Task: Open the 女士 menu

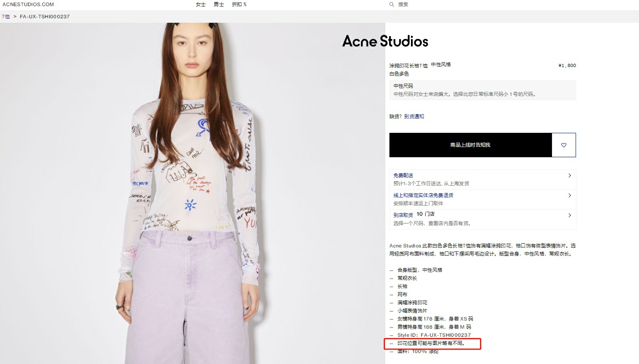Action: click(x=201, y=4)
